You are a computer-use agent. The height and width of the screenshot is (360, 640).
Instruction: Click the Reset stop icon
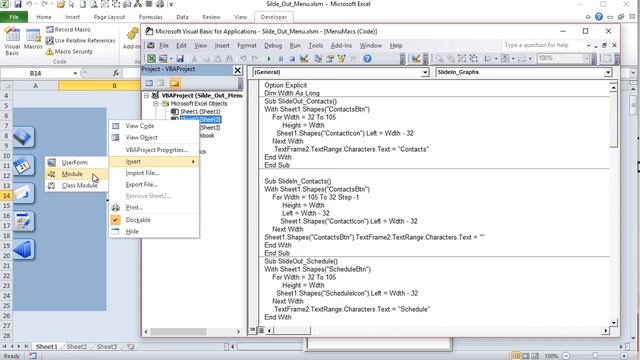click(x=292, y=59)
